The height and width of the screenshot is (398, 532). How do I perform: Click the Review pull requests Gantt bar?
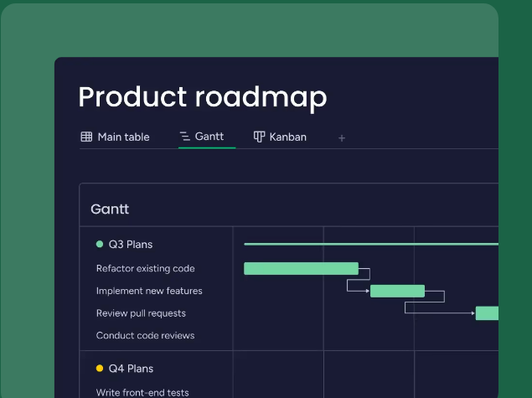coord(487,313)
